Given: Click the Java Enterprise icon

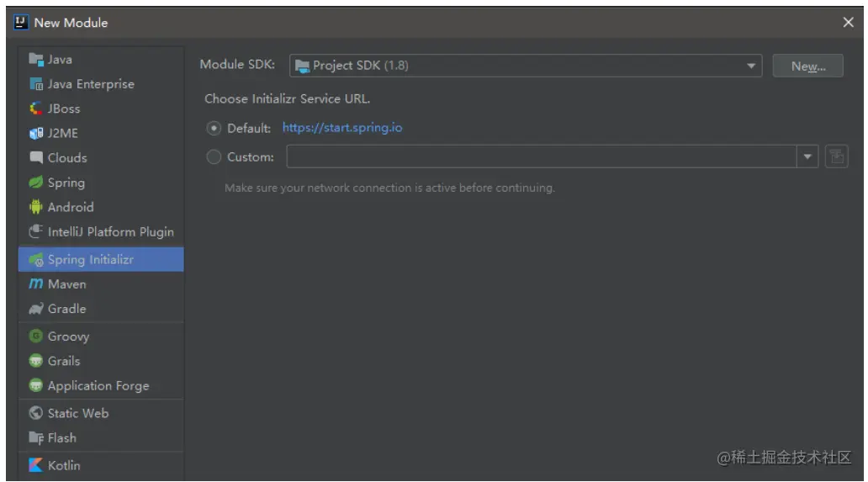Looking at the screenshot, I should click(x=36, y=84).
